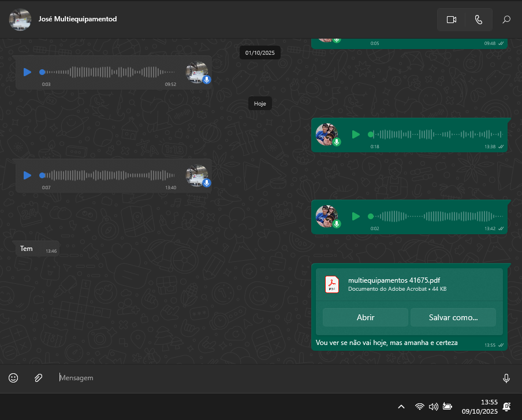Open José's profile picture in header
Viewport: 522px width, 420px height.
(20, 20)
